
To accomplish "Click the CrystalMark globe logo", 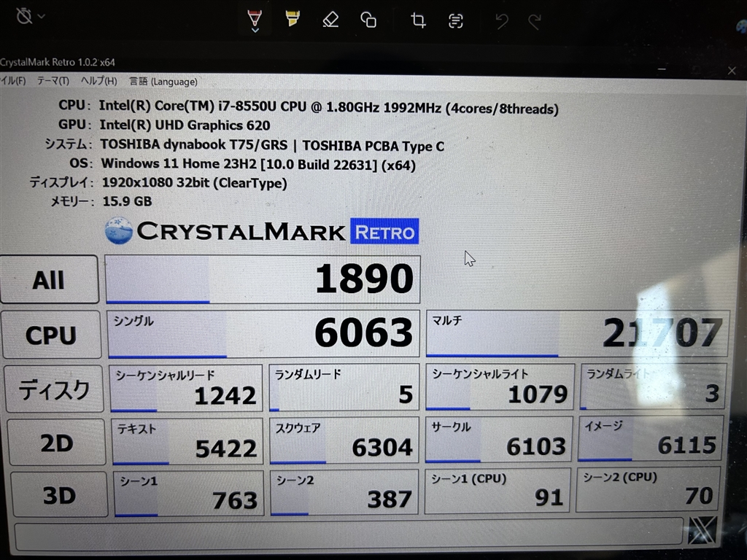I will click(x=118, y=230).
